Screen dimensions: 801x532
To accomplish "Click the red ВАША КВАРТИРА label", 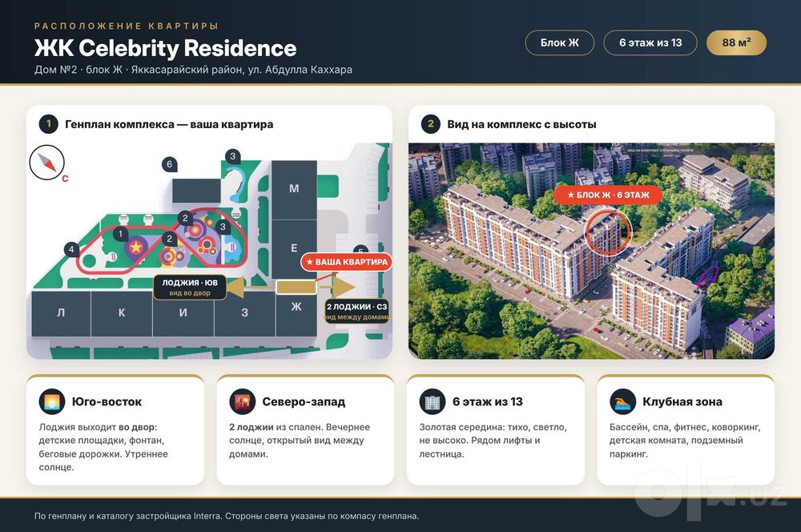I will (347, 262).
